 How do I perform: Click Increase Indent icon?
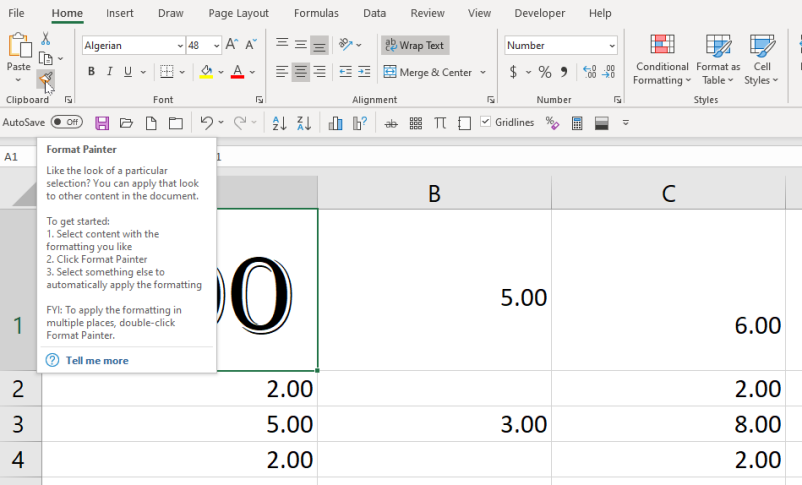tap(364, 72)
